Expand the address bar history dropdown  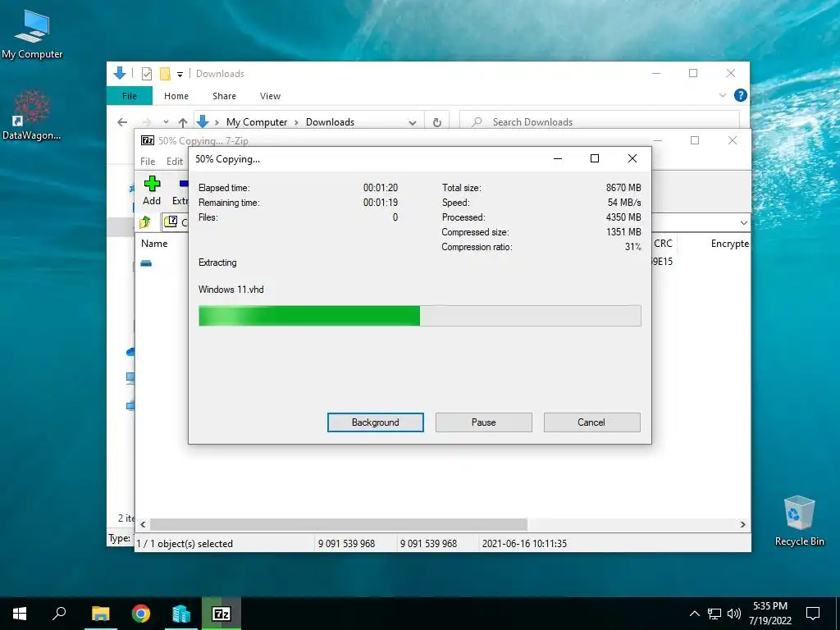click(413, 123)
